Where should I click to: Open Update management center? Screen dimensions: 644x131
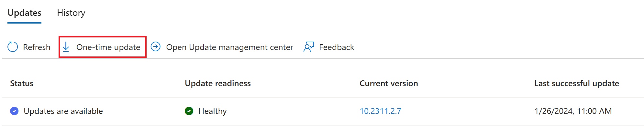[229, 47]
